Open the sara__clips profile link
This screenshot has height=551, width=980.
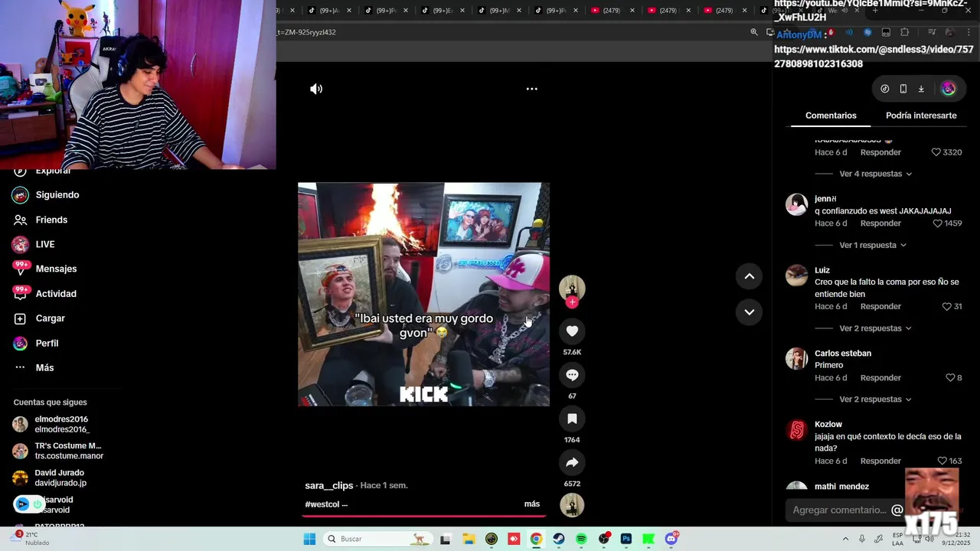pyautogui.click(x=329, y=486)
